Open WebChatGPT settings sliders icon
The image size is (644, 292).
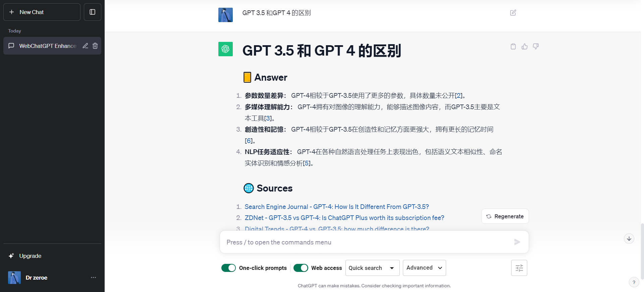click(x=519, y=268)
